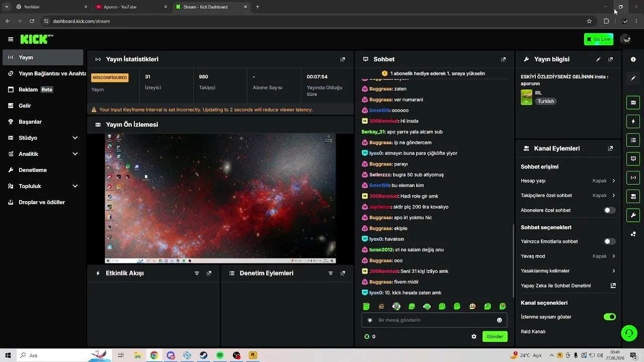The width and height of the screenshot is (644, 362).
Task: Click the Bir mesaj gönderin input field
Action: [434, 320]
